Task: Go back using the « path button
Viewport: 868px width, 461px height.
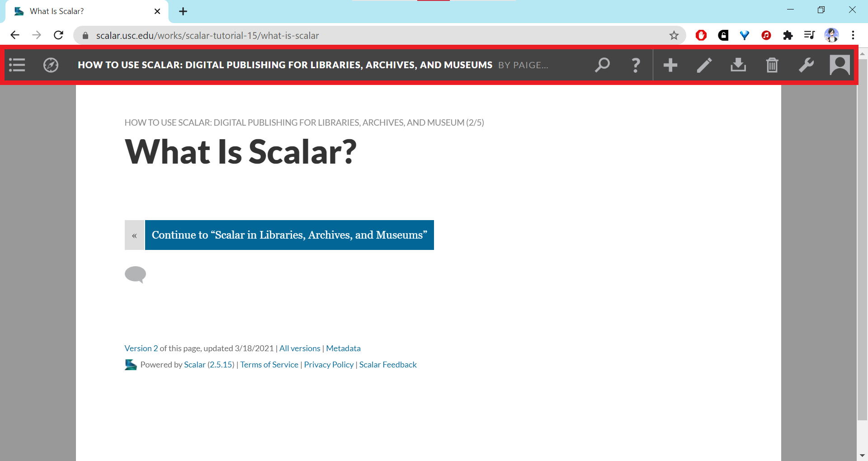Action: pyautogui.click(x=134, y=235)
